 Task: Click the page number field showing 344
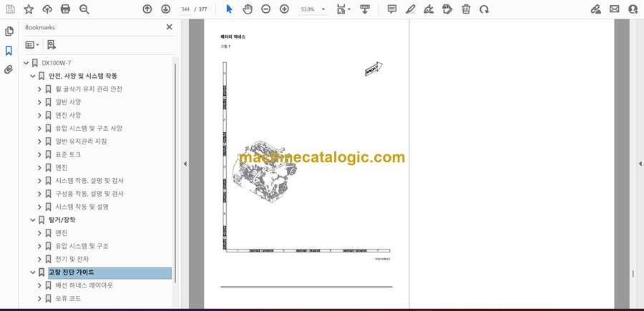click(x=185, y=9)
